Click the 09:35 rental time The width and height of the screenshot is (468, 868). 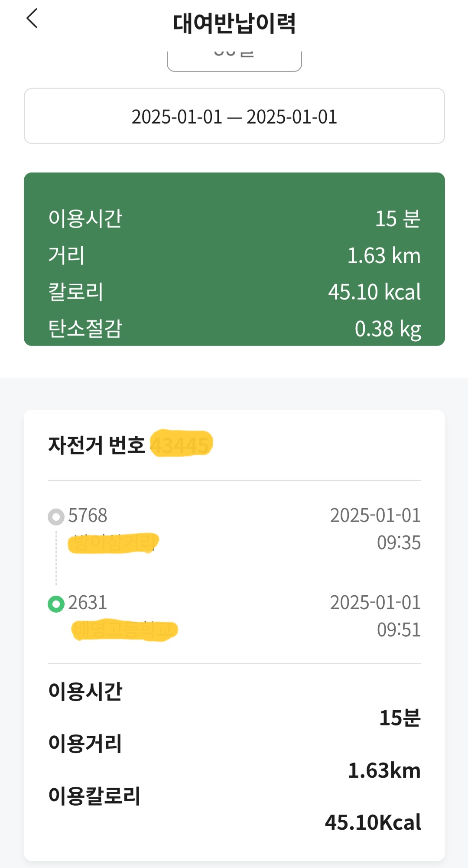398,543
